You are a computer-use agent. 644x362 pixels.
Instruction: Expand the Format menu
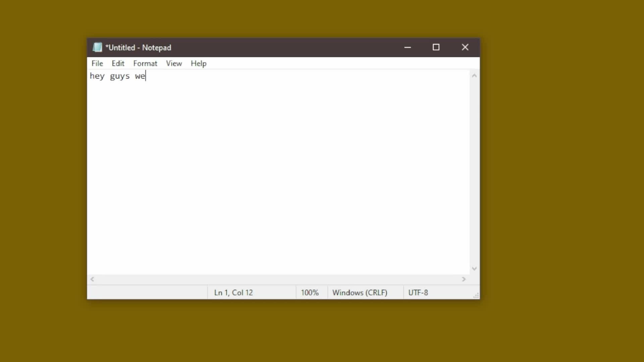click(145, 63)
